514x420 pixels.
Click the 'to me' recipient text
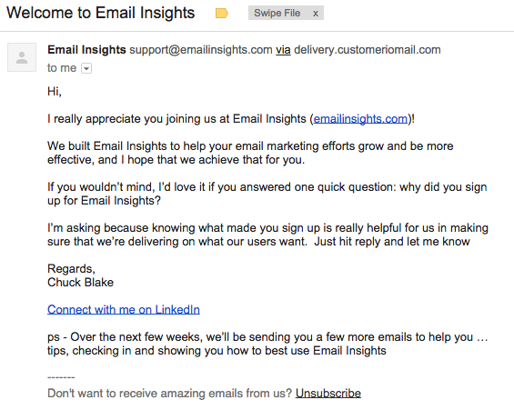pyautogui.click(x=62, y=68)
